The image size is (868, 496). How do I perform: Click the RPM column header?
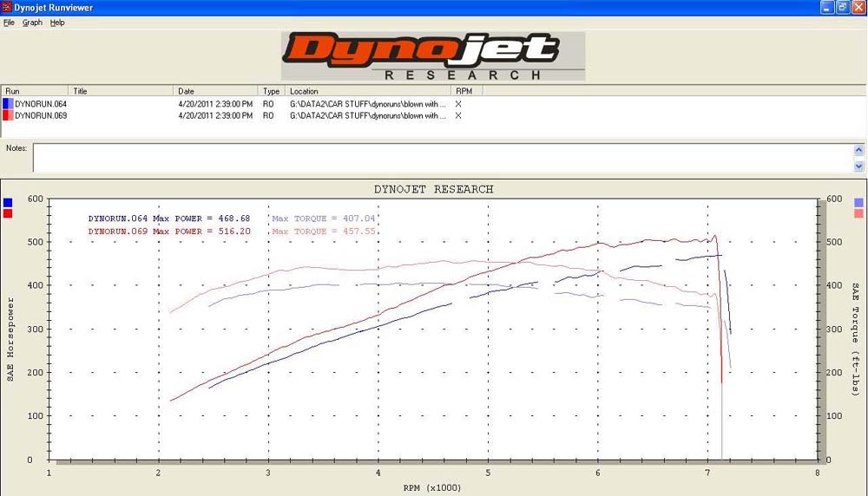[x=467, y=91]
